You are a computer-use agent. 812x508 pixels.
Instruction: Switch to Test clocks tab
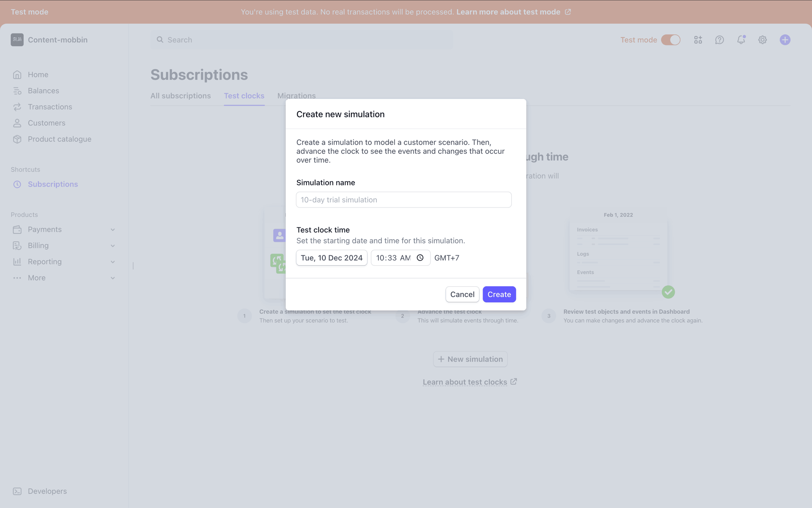click(x=244, y=96)
